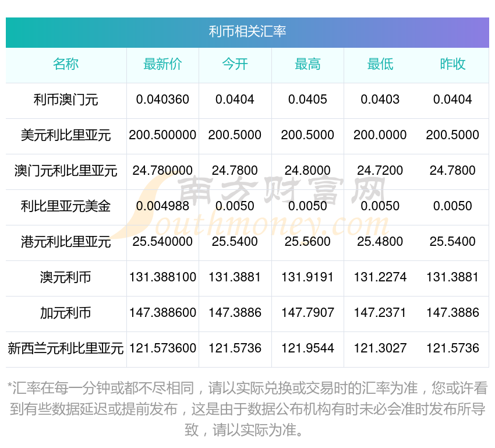Screen dimensions: 495x448
Task: Select latest price 0.004988
Action: [x=162, y=206]
